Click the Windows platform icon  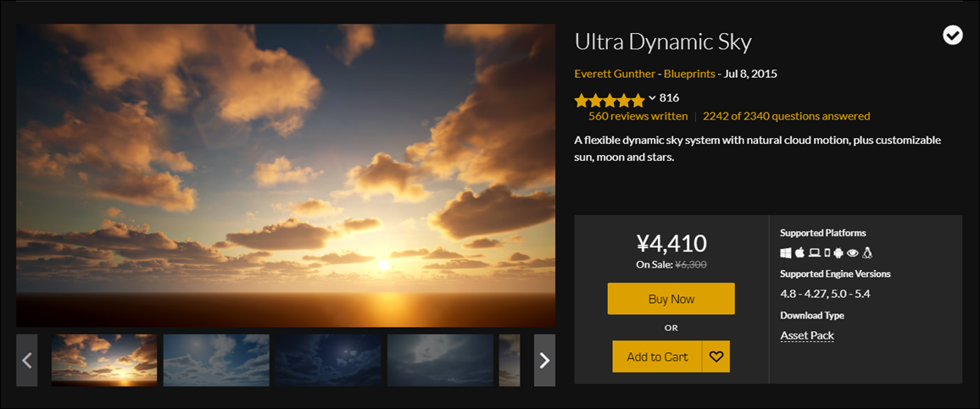tap(786, 253)
